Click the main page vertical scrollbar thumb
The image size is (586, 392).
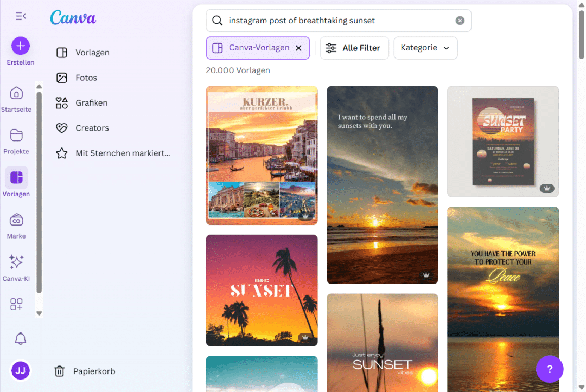click(582, 34)
